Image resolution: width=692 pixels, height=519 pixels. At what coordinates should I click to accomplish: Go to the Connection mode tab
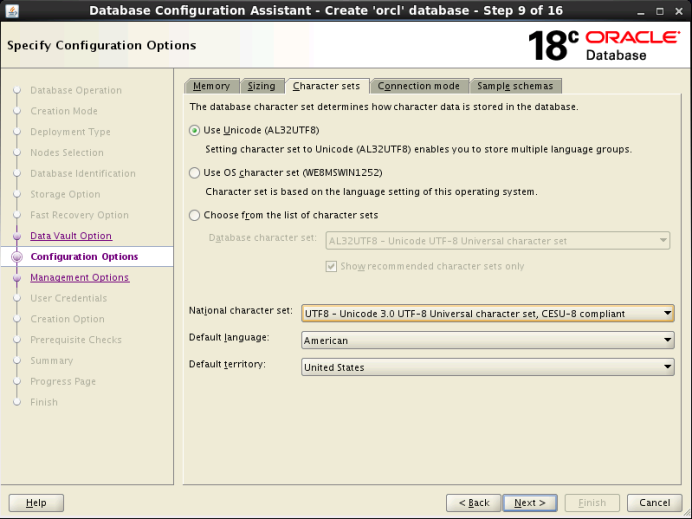point(419,86)
